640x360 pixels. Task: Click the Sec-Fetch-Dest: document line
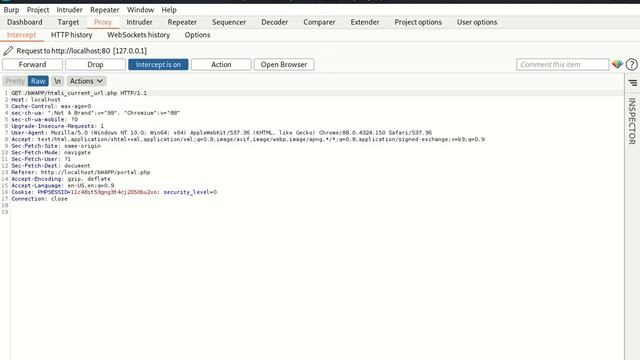51,166
